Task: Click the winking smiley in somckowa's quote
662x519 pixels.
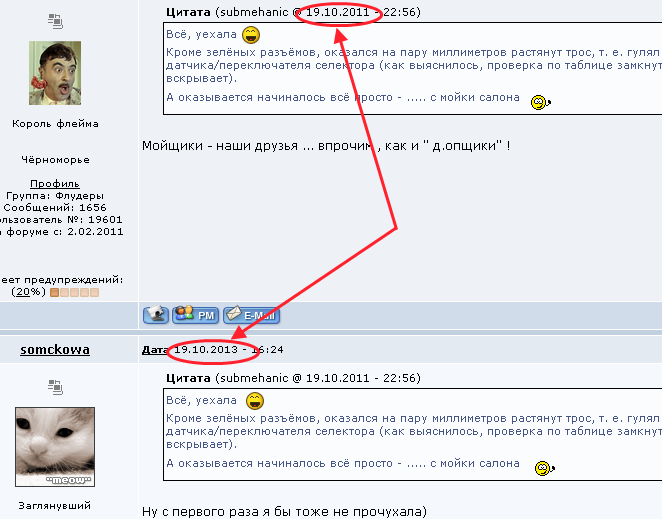Action: point(545,468)
